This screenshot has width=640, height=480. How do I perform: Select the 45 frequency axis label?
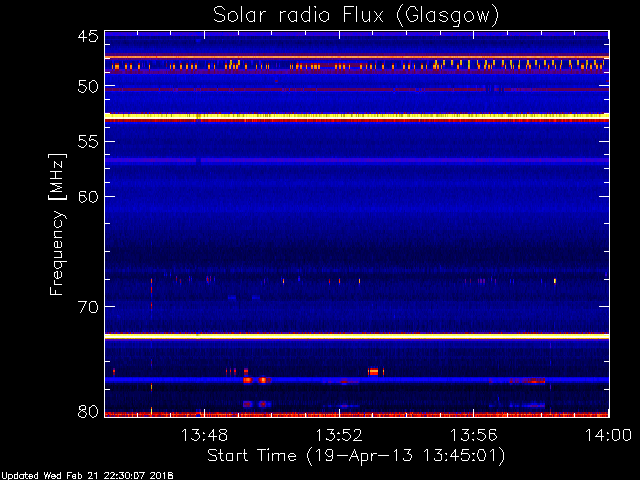pyautogui.click(x=88, y=37)
